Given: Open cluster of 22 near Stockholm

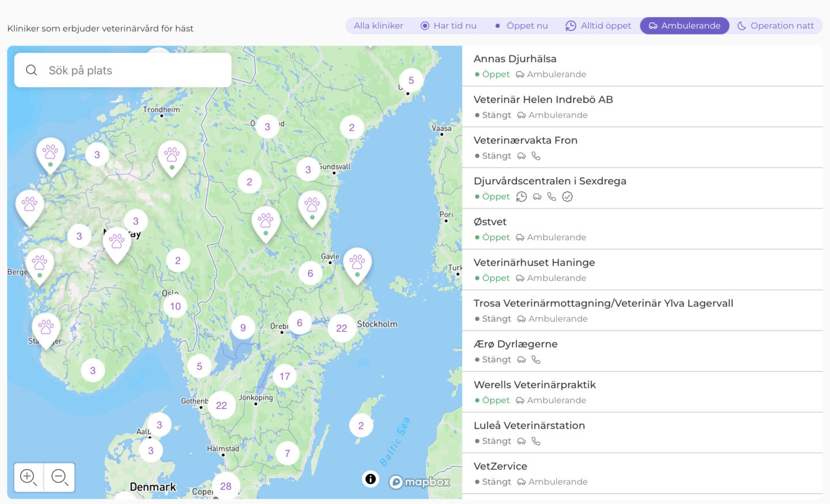Looking at the screenshot, I should [342, 328].
